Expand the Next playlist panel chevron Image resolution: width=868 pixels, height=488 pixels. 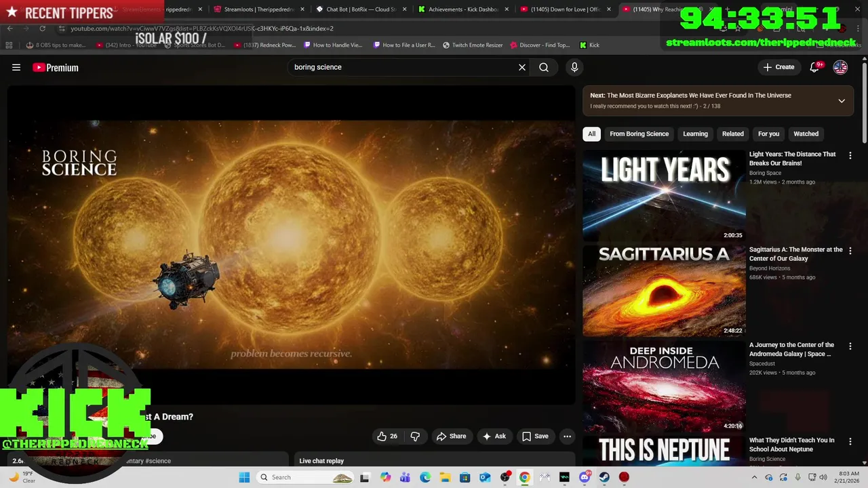(842, 101)
